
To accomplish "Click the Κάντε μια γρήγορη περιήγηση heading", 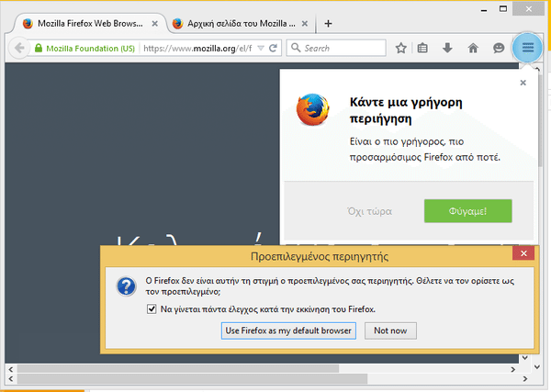I will click(x=406, y=110).
